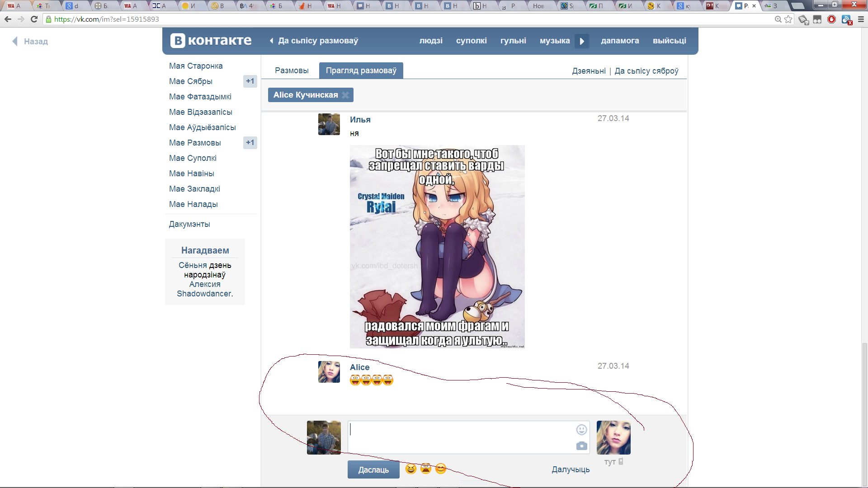Image resolution: width=868 pixels, height=488 pixels.
Task: Bookmark page with star icon
Action: pos(788,19)
